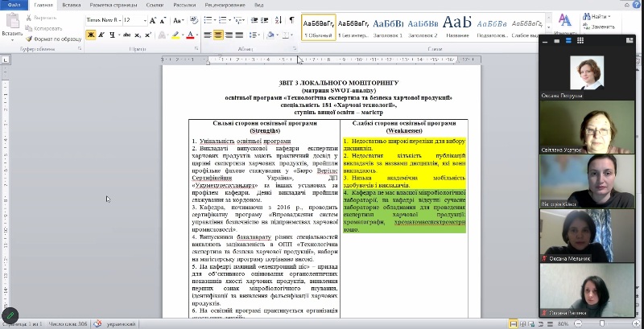Set justify alignment
644x329 pixels.
[x=239, y=35]
